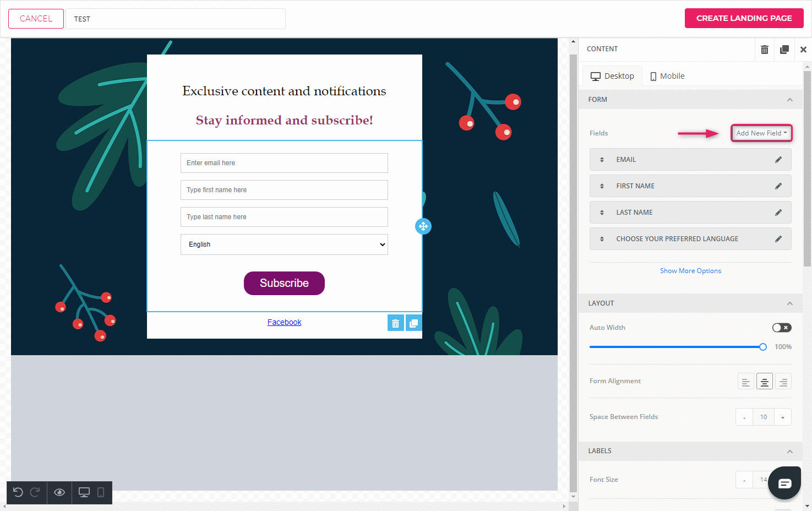Switch canvas to desktop view in bottom toolbar

(x=84, y=492)
